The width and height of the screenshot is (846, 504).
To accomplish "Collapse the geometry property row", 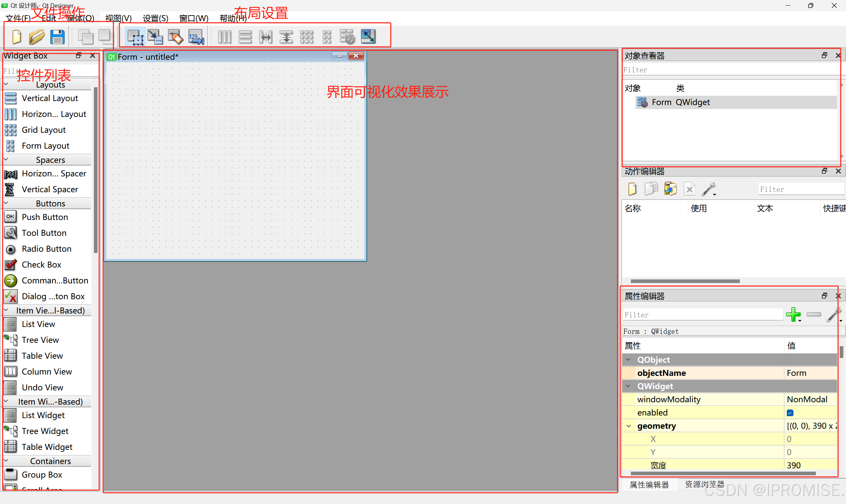I will click(x=628, y=426).
